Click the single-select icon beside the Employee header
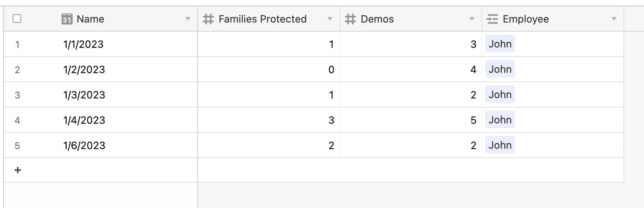This screenshot has width=644, height=208. [x=492, y=19]
